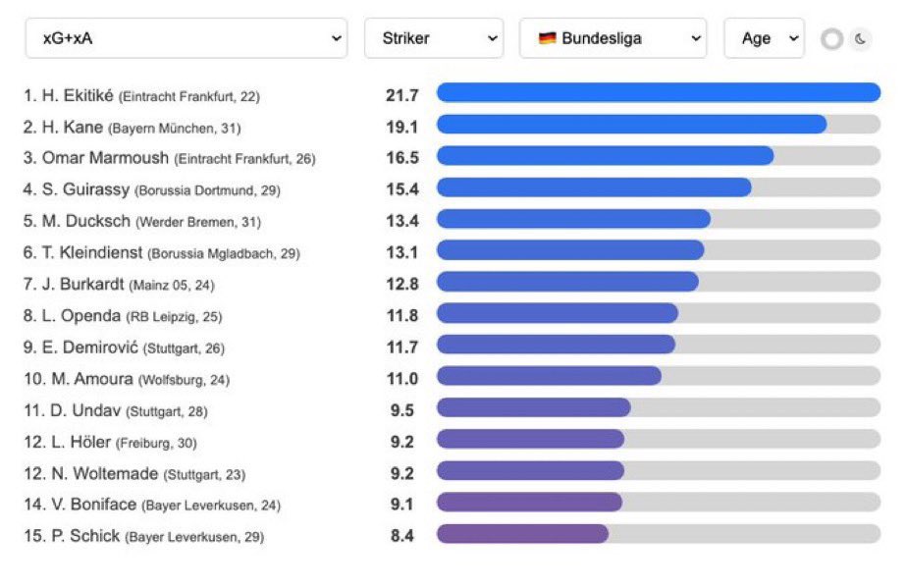Click the purple bar for P. Schick
This screenshot has height=588, width=906.
coord(522,534)
